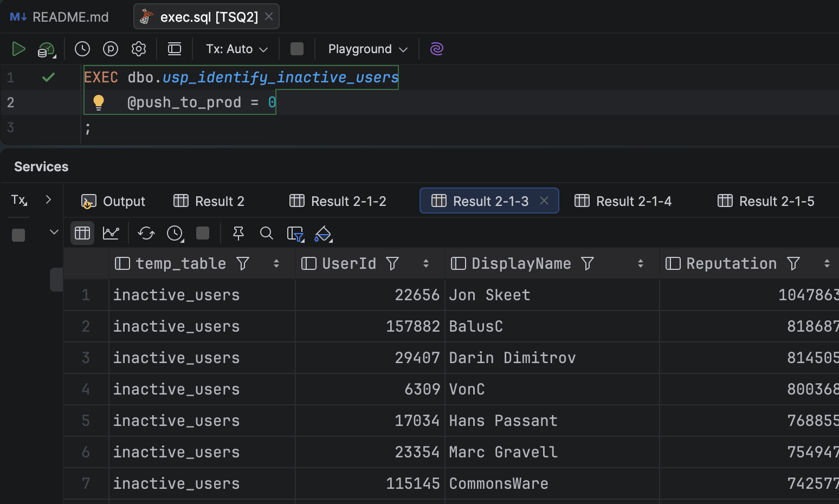
Task: Toggle column filters in the results toolbar
Action: coord(294,233)
